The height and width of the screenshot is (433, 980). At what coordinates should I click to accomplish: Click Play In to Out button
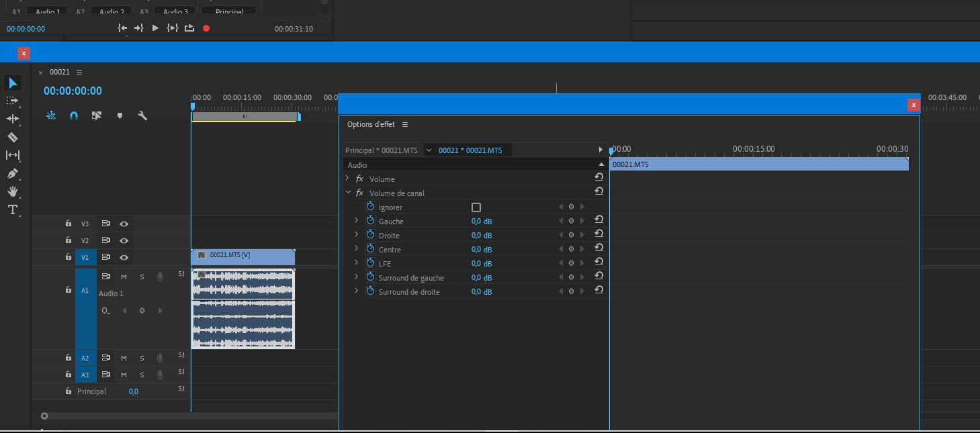[x=173, y=28]
